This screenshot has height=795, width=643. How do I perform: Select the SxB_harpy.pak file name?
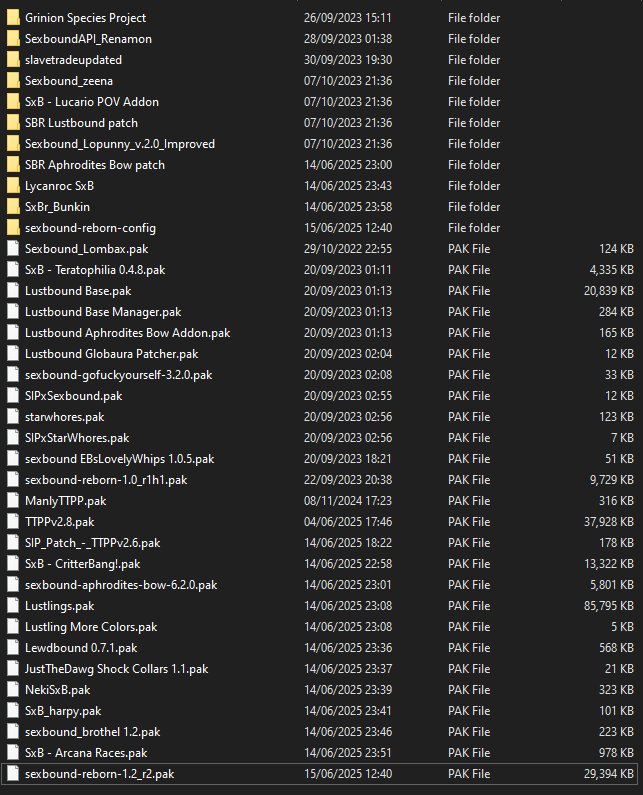click(x=63, y=710)
